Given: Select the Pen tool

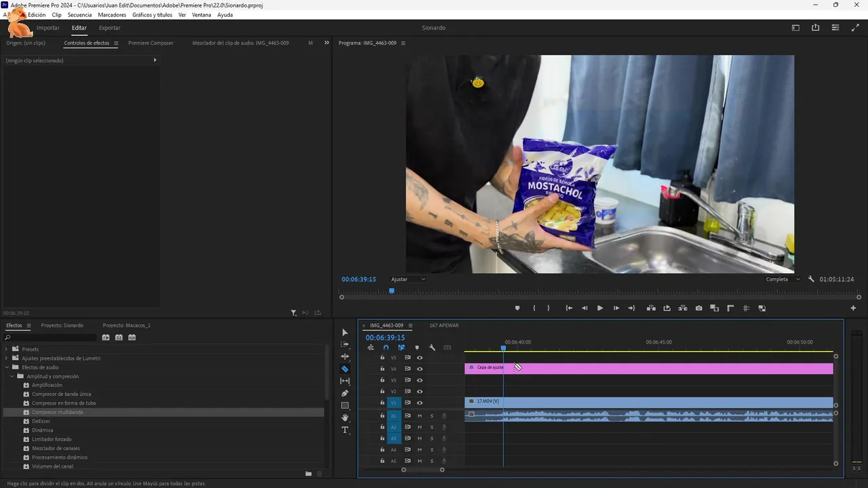Looking at the screenshot, I should coord(344,393).
